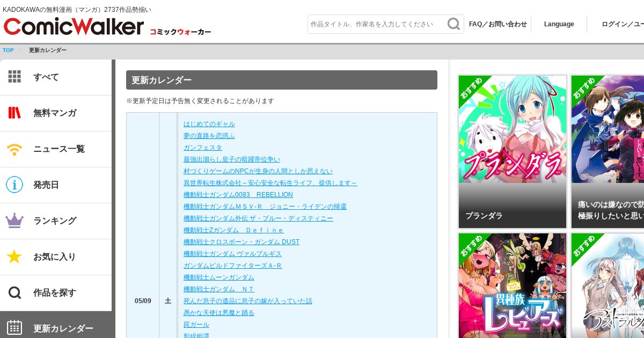Click the yellow star favorites icon
The image size is (644, 338).
[x=14, y=256]
